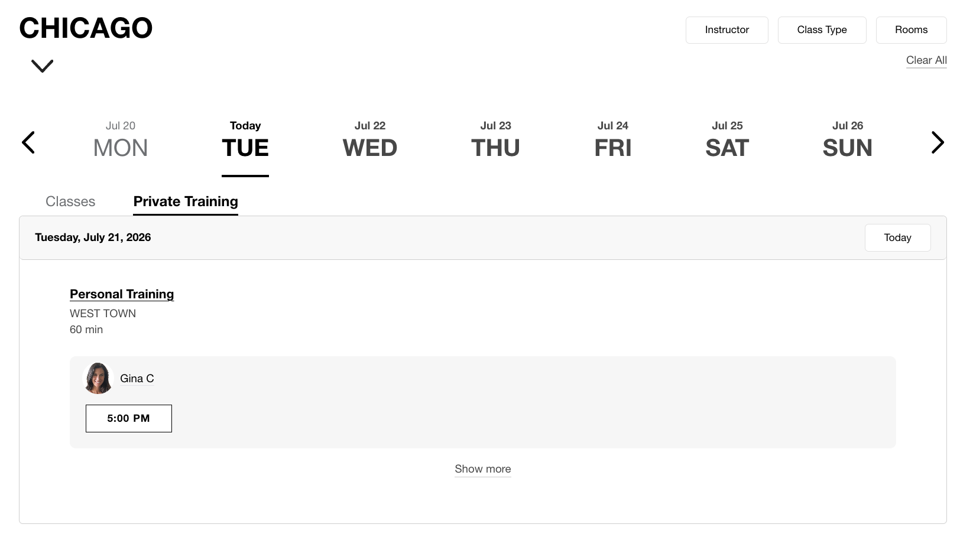Jump back using the Today button
This screenshot has width=973, height=560.
click(897, 237)
